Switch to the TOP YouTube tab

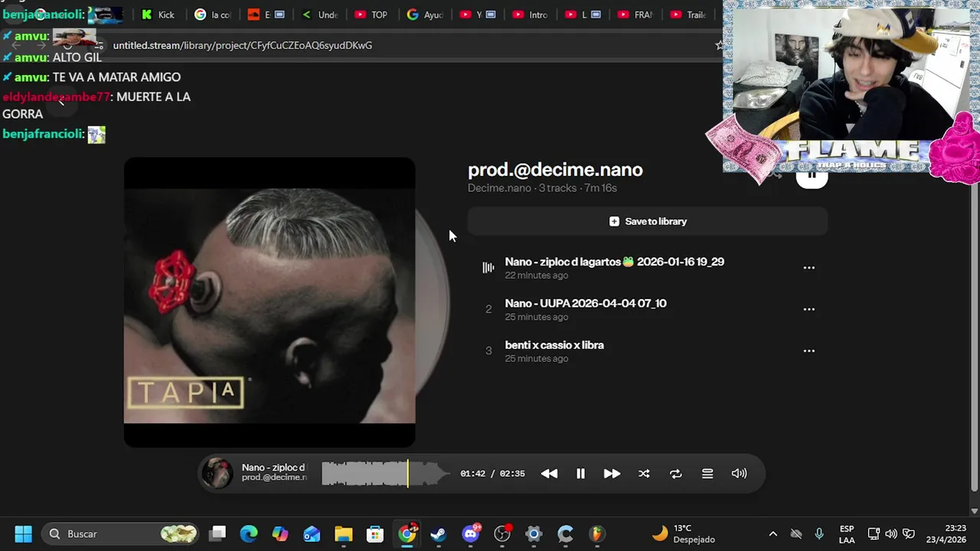(371, 15)
